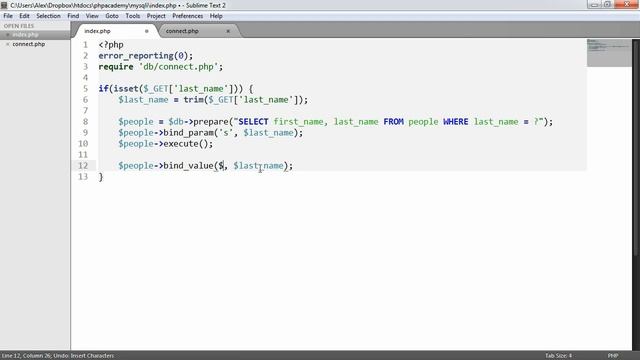
Task: Open the Project menu
Action: [x=156, y=16]
